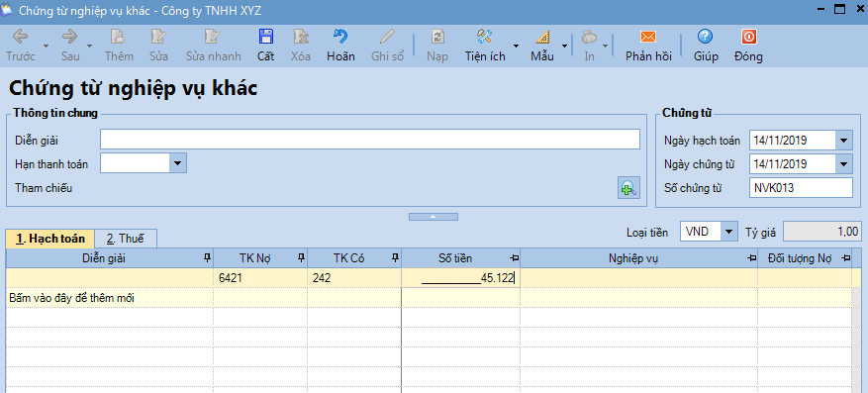The width and height of the screenshot is (868, 393).
Task: Switch to the 2. Thuế tab
Action: click(x=125, y=239)
